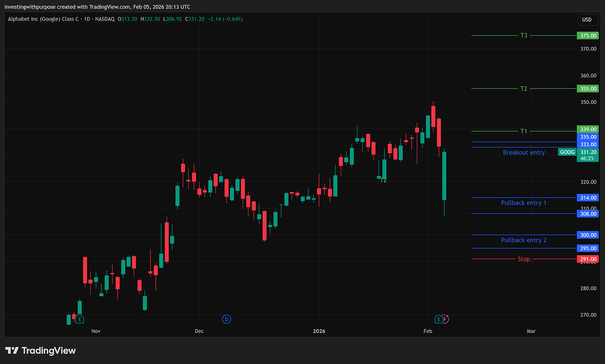The width and height of the screenshot is (605, 364).
Task: Click the Breakout entry label
Action: coord(524,152)
